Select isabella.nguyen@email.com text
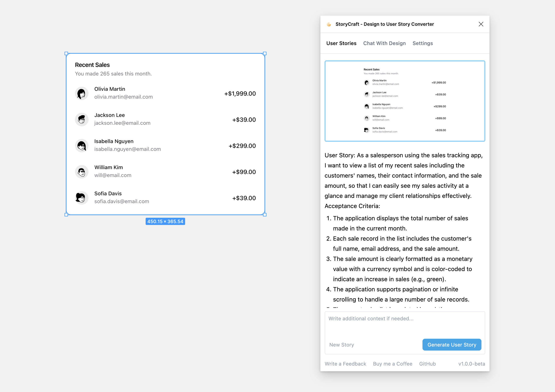Viewport: 555px width, 392px height. pyautogui.click(x=128, y=149)
